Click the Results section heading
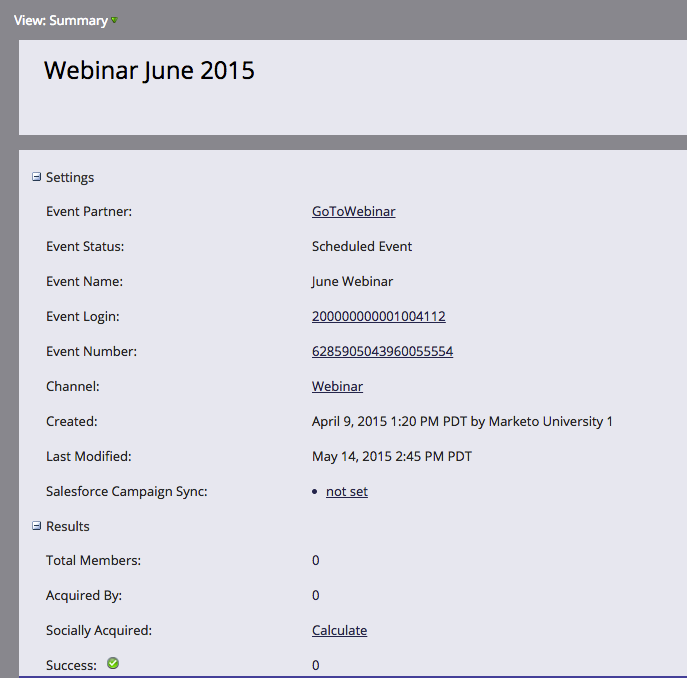The height and width of the screenshot is (678, 687). click(x=67, y=526)
